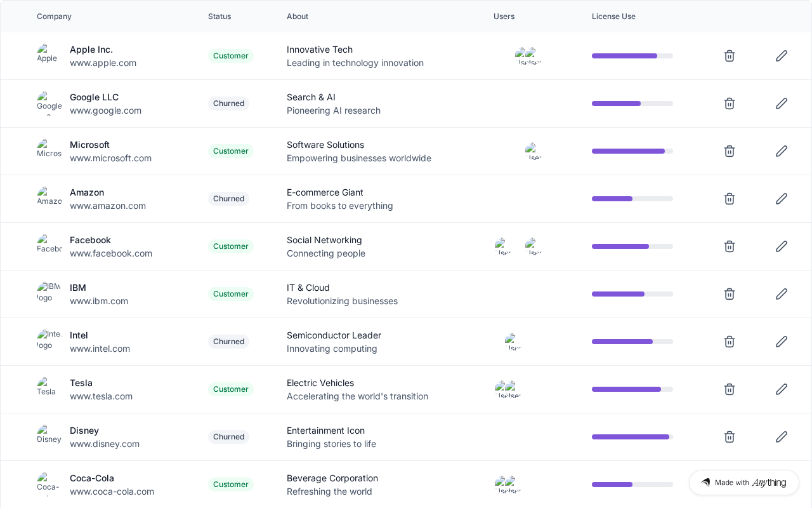Screen dimensions: 812x508
Task: Click Microsoft license use progress bar
Action: click(632, 151)
